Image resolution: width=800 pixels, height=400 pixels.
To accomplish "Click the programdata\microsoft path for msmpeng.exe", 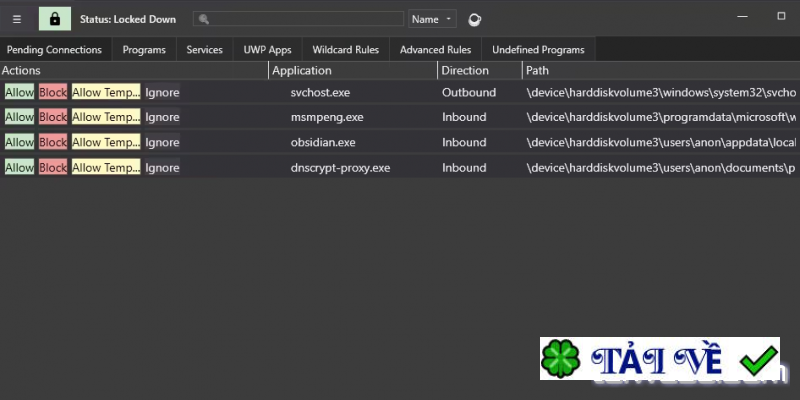I will 661,117.
